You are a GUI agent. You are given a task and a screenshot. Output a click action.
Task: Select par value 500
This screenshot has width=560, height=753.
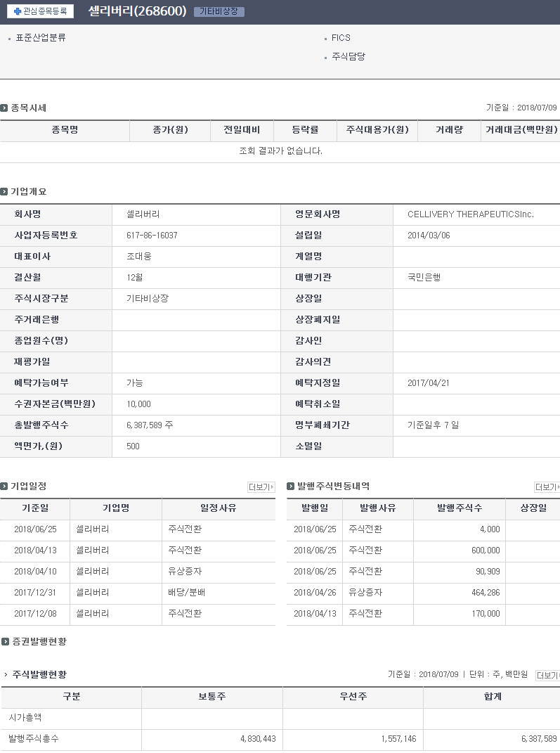click(133, 446)
